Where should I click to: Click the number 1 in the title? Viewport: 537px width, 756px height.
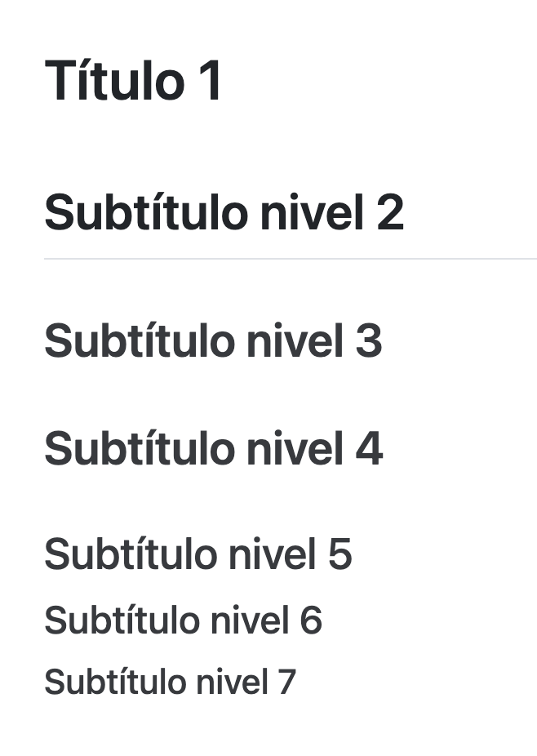click(x=210, y=81)
